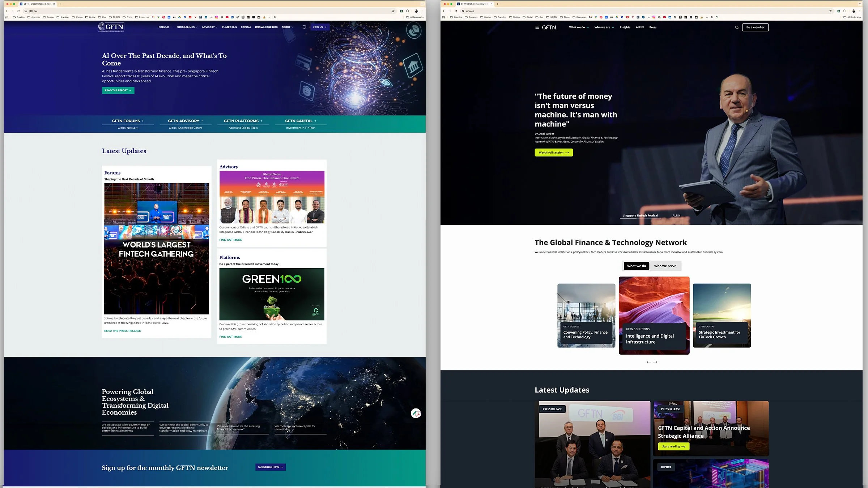Open the GFTN PLATFORMS quick link
Screen dimensions: 868x488
(243, 121)
